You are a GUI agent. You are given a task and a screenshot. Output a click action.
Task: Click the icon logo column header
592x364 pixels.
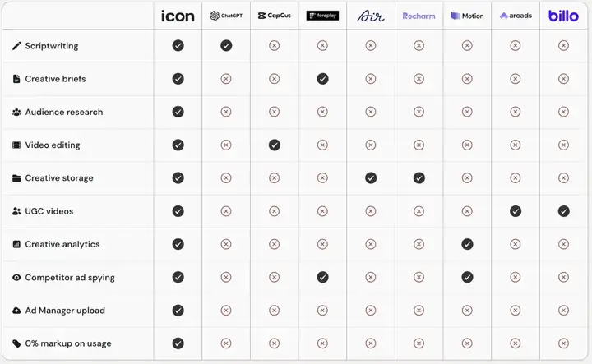[x=178, y=16]
